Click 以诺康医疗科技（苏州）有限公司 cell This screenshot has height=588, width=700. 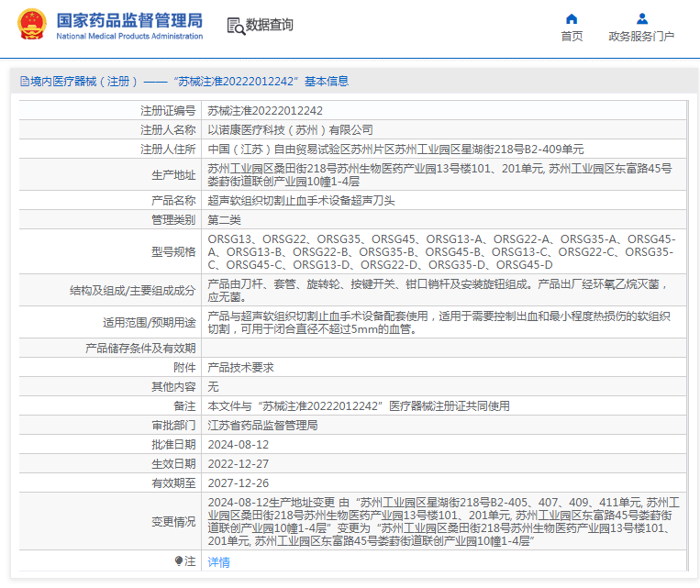tap(290, 130)
